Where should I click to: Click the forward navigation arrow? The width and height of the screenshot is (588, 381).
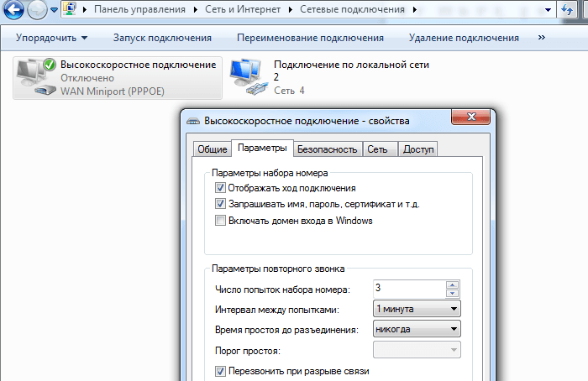(x=38, y=9)
